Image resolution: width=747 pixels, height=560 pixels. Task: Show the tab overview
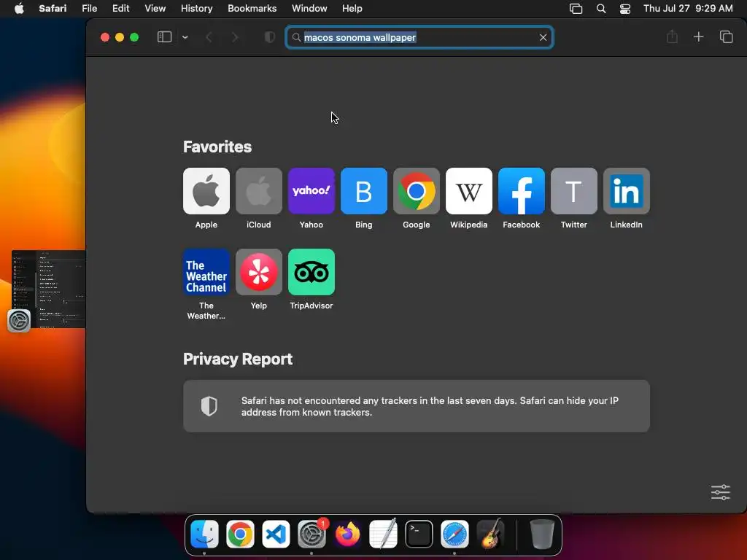[726, 36]
